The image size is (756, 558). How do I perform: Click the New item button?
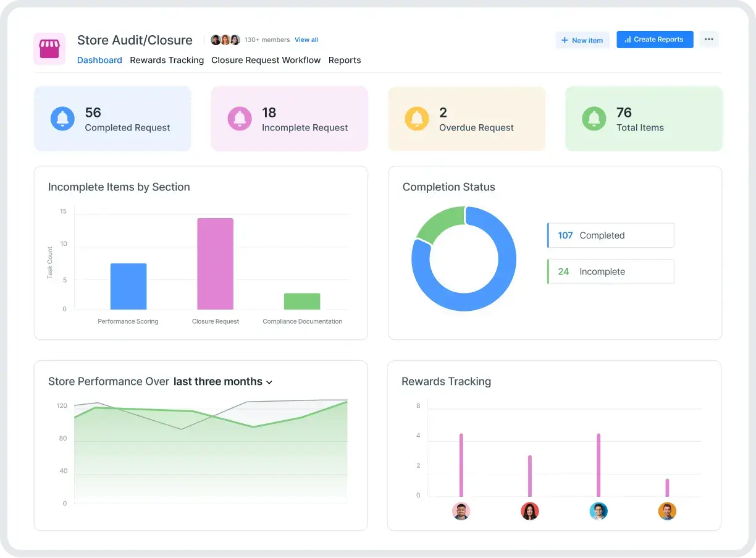tap(582, 40)
